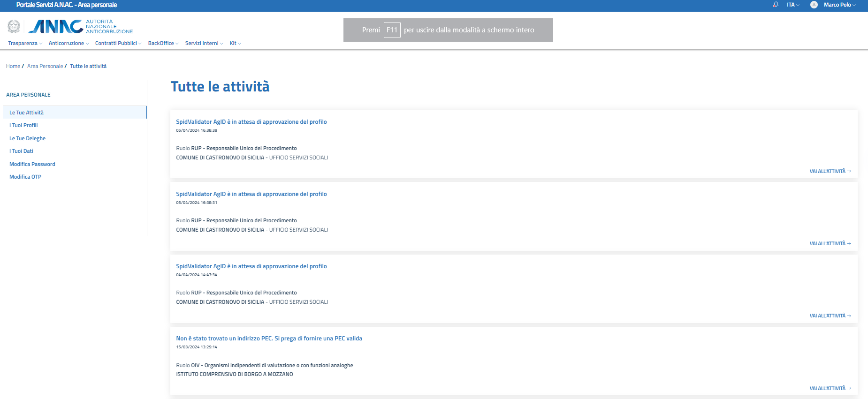Screen dimensions: 868x399
Task: Open the Anticorruzione menu
Action: click(69, 43)
